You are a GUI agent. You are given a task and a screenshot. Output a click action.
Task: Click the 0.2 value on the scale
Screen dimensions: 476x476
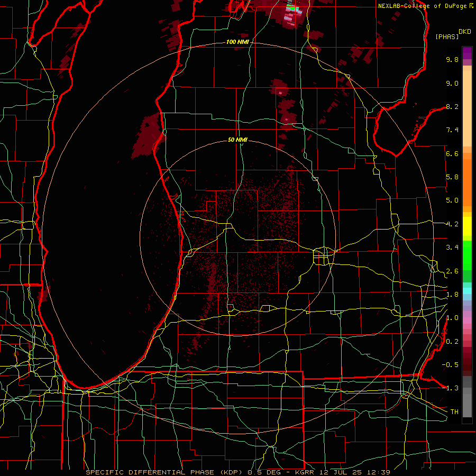pyautogui.click(x=452, y=342)
